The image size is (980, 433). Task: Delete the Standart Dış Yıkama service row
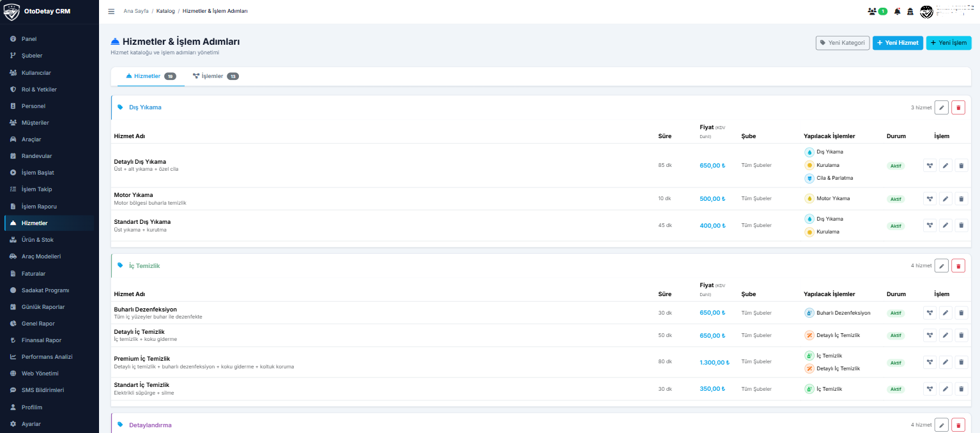pos(961,226)
